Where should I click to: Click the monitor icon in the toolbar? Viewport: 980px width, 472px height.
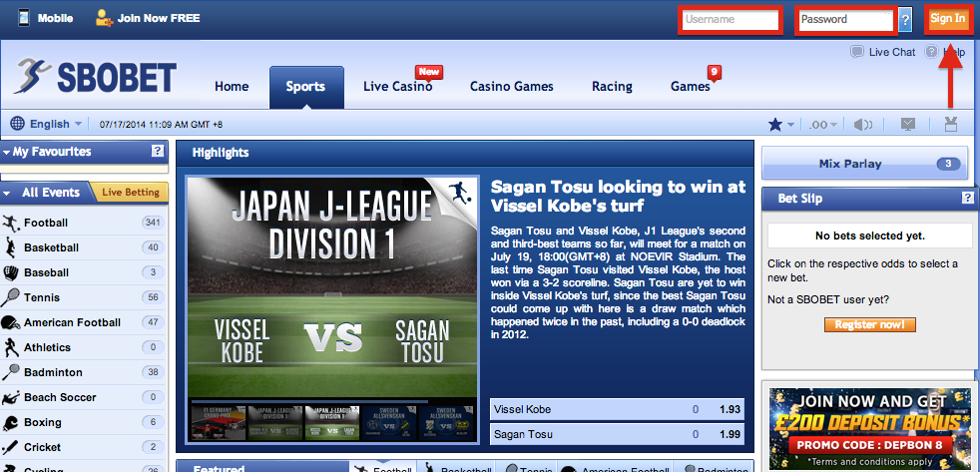tap(908, 125)
